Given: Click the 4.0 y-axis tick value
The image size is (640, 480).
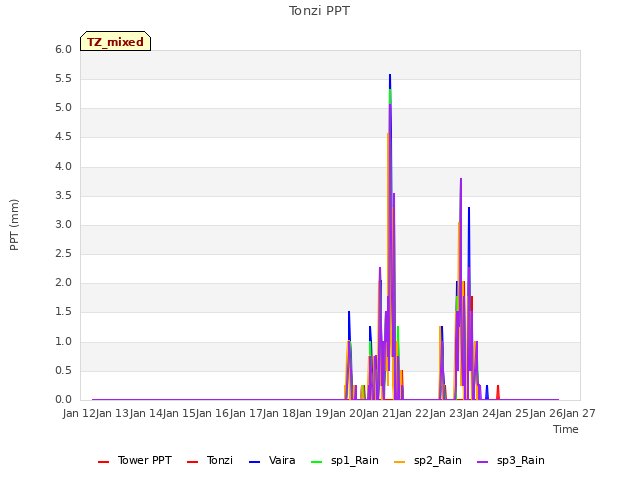Looking at the screenshot, I should coord(63,167).
